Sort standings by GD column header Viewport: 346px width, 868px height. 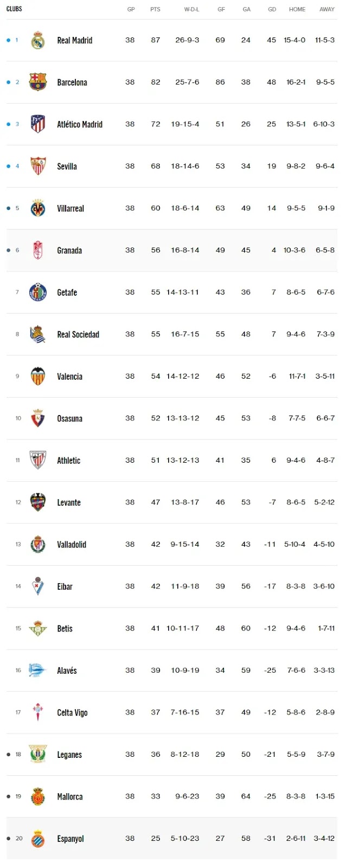[272, 9]
